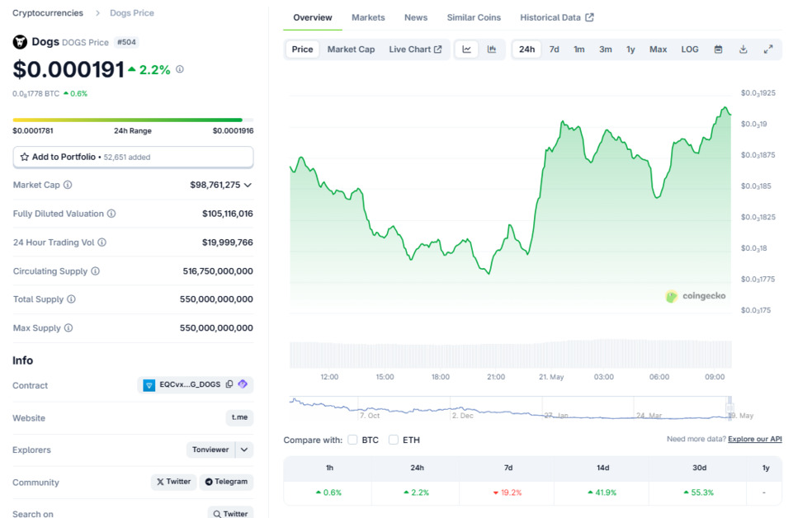Toggle BTC comparison checkbox

click(352, 440)
